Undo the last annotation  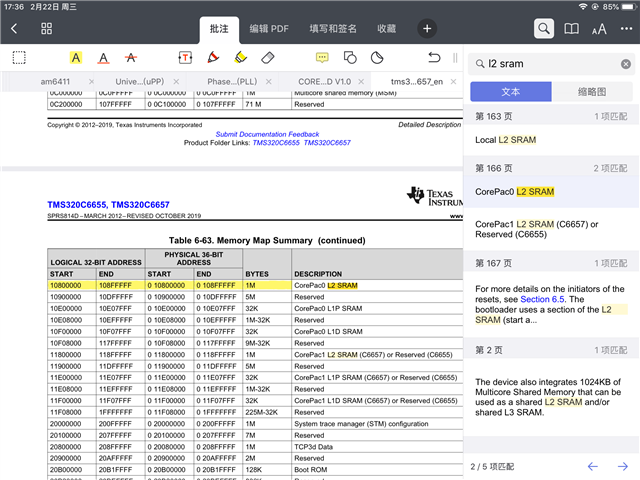point(433,58)
